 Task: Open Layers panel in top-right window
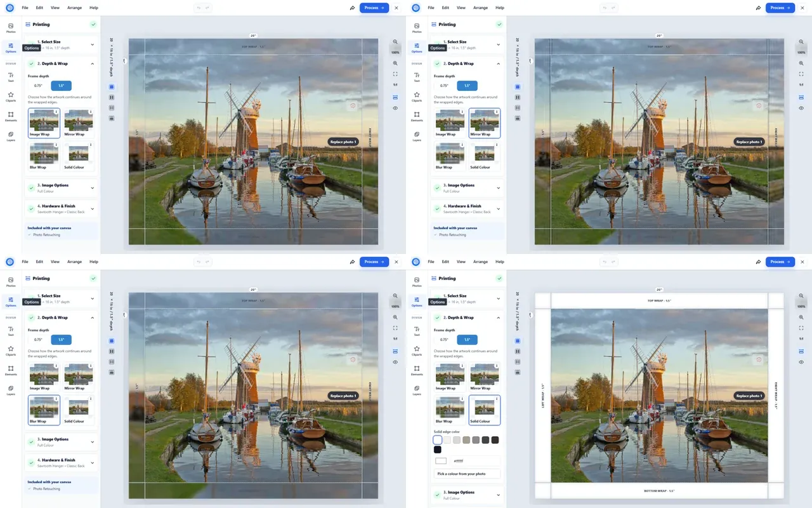[417, 136]
